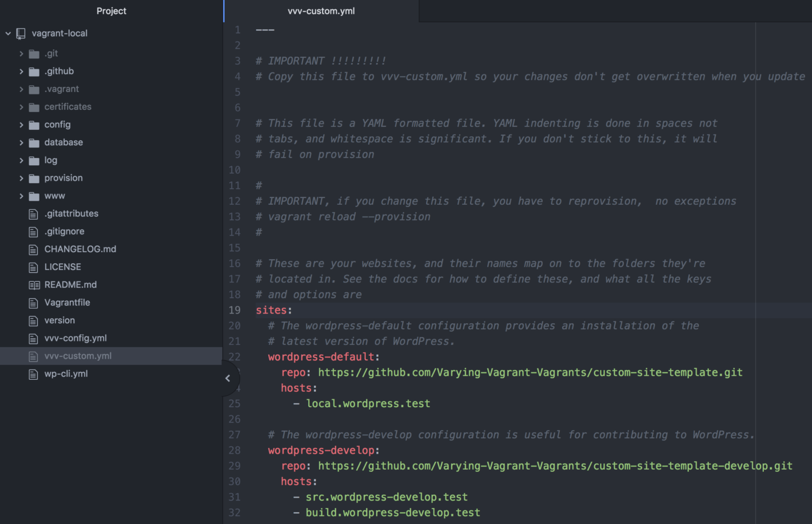This screenshot has width=812, height=524.
Task: Click the repository icon beside vagrant-local
Action: pos(21,33)
